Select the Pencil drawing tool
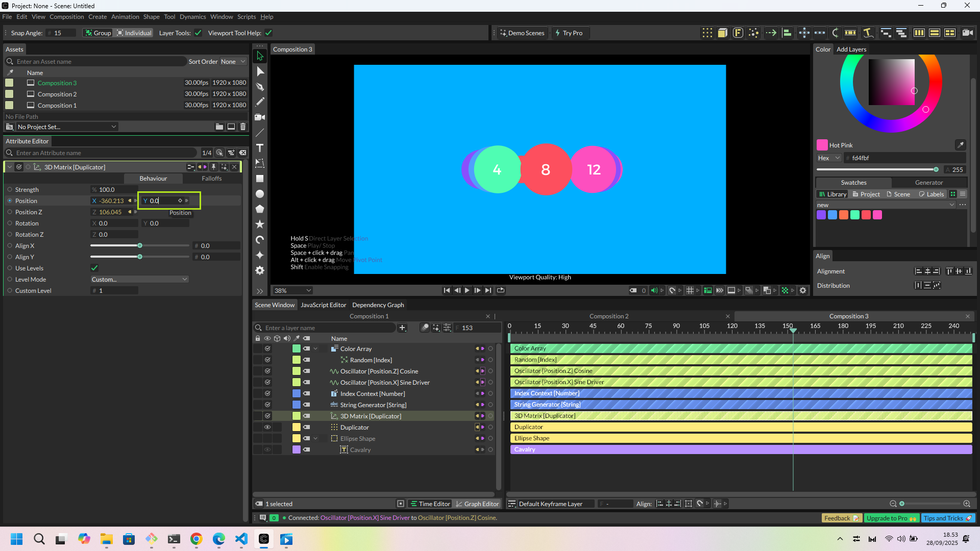Image resolution: width=980 pixels, height=551 pixels. 260,102
